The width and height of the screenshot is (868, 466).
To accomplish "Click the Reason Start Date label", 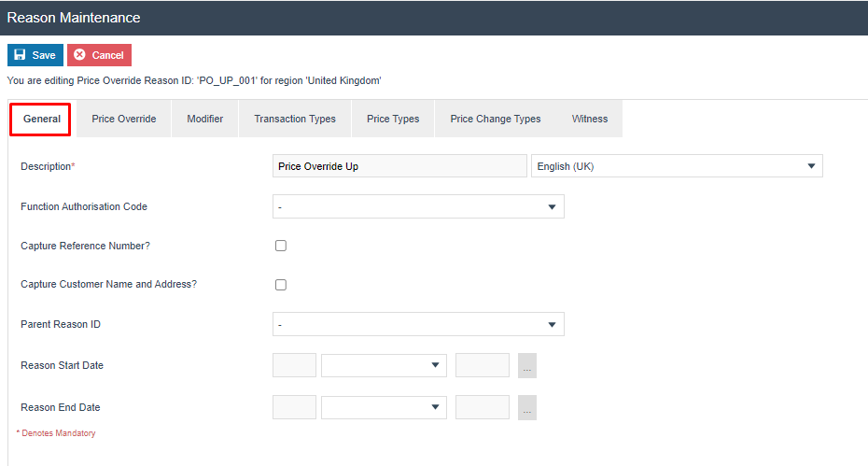I will tap(62, 365).
